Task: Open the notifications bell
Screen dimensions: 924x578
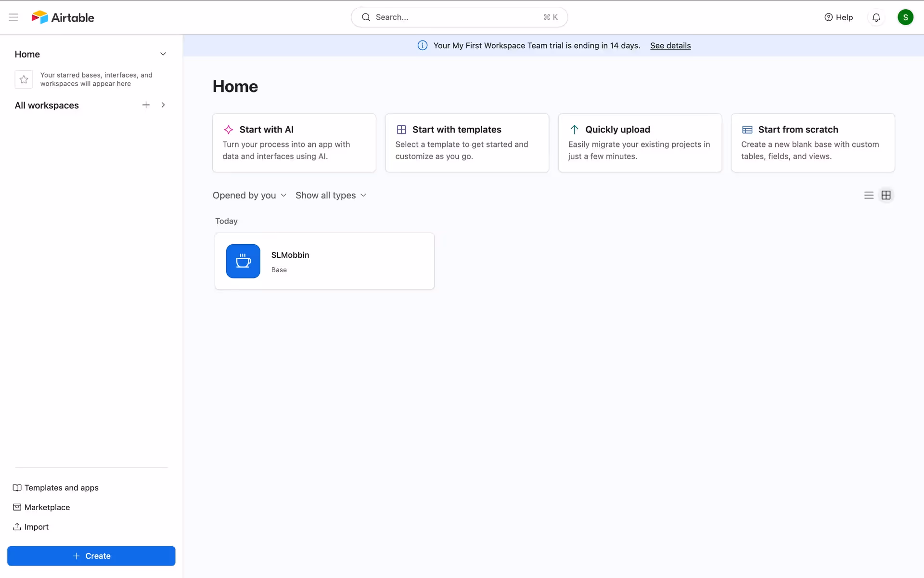Action: (876, 17)
